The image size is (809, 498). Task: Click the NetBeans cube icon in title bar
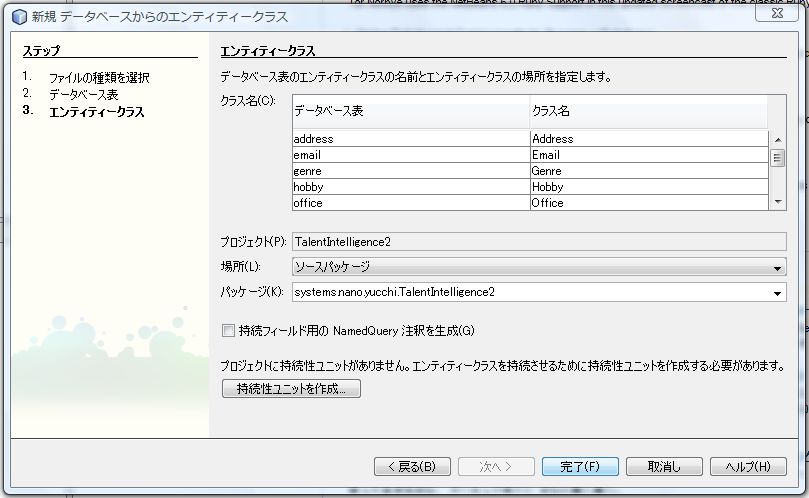tap(18, 17)
